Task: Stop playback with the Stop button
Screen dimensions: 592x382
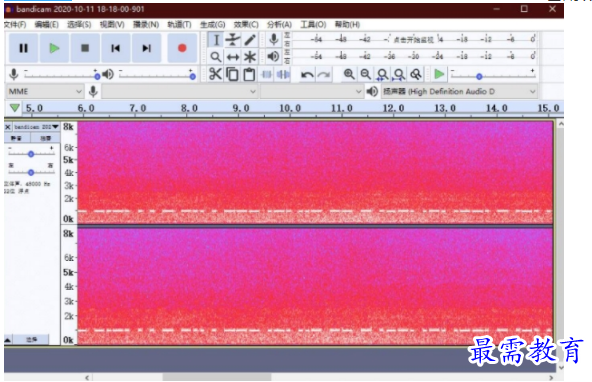Action: pyautogui.click(x=85, y=48)
